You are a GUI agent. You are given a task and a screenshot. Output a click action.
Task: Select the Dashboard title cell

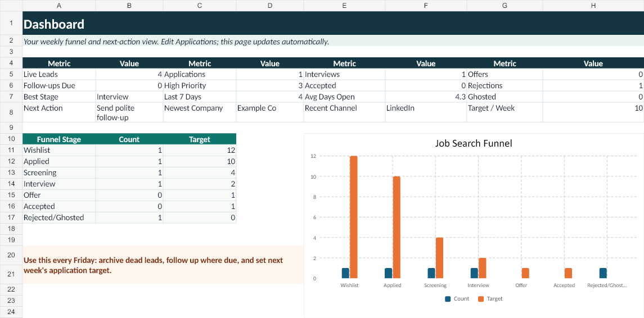pos(333,24)
